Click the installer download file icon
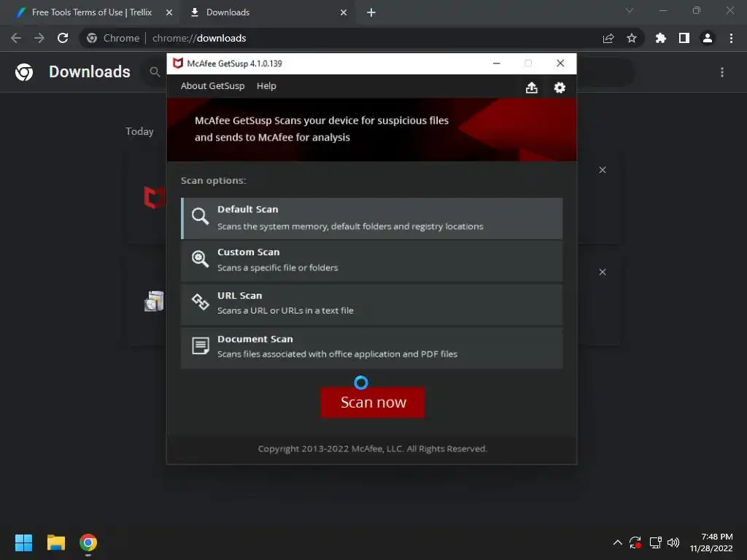This screenshot has height=560, width=747. (x=154, y=301)
